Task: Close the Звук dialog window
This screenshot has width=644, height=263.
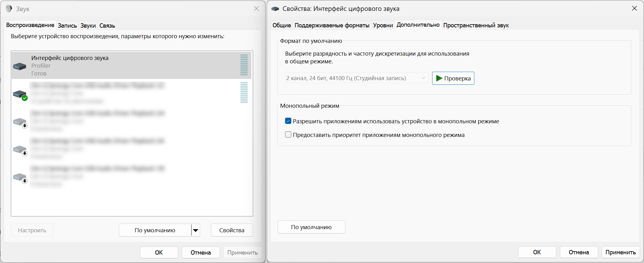Action: click(x=256, y=9)
